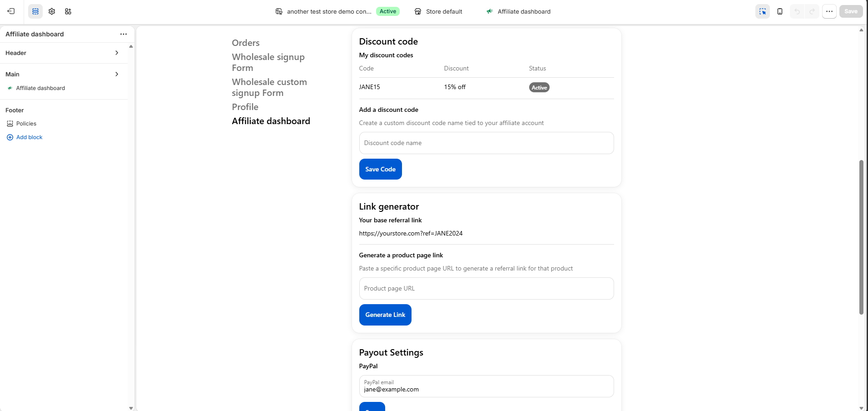Open the Orders menu item

point(246,43)
